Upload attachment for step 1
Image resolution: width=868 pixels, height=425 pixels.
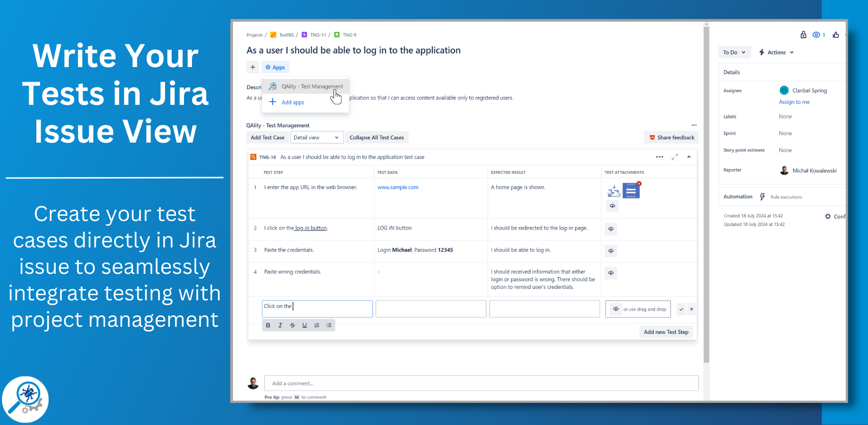tap(612, 206)
